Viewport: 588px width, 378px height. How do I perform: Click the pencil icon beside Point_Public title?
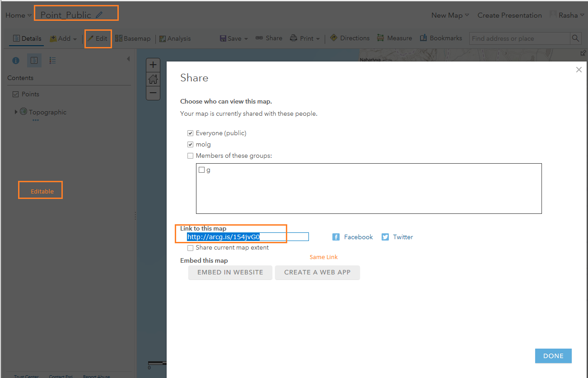tap(99, 15)
